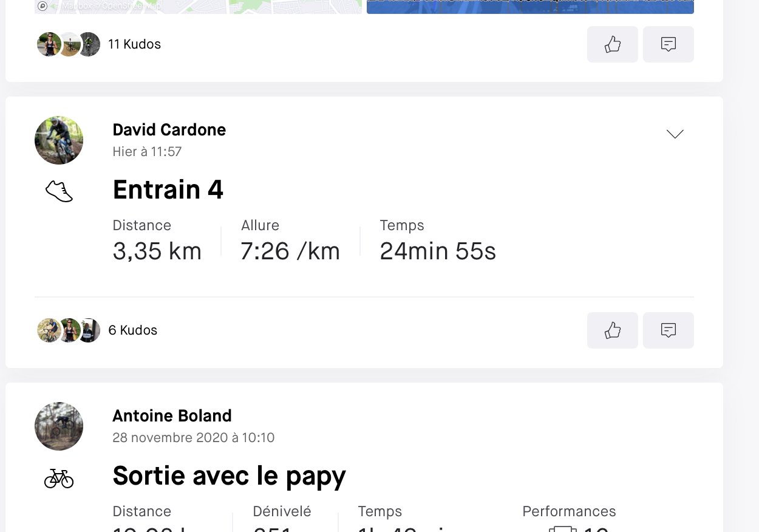Click first avatar beside 11 Kudos
The width and height of the screenshot is (759, 532).
point(49,44)
